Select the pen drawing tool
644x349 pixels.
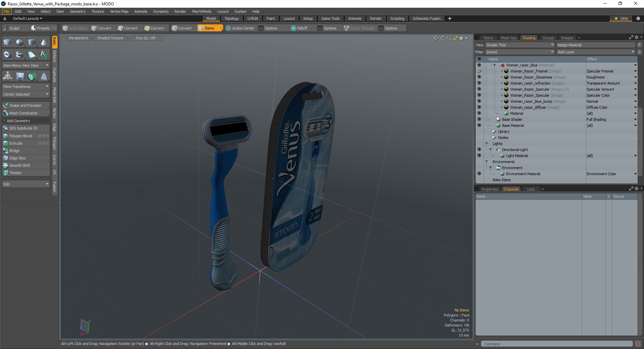click(32, 54)
